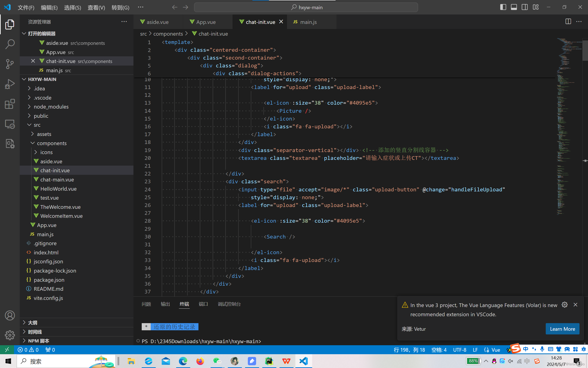The height and width of the screenshot is (368, 588).
Task: Open the Extensions view
Action: [10, 104]
